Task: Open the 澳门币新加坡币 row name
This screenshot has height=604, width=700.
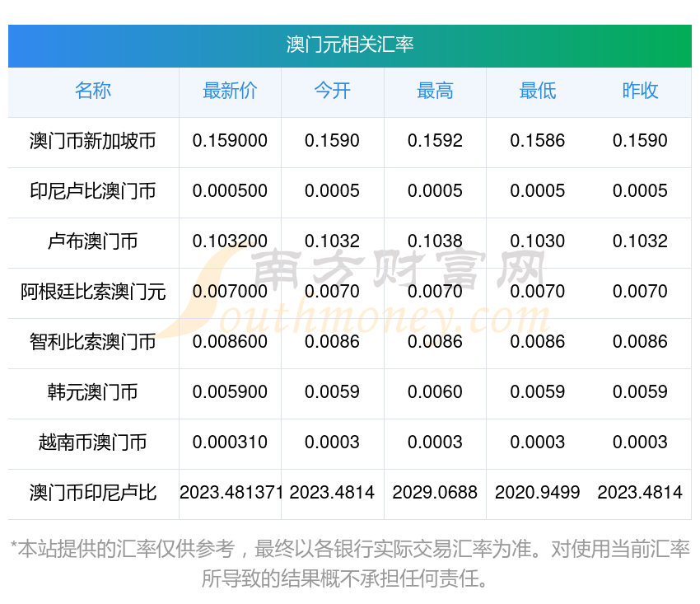Action: click(x=93, y=141)
